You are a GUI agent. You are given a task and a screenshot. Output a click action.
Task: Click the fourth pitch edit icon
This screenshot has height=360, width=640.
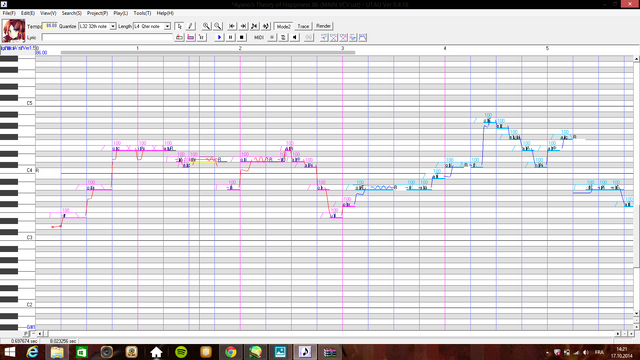[353, 38]
